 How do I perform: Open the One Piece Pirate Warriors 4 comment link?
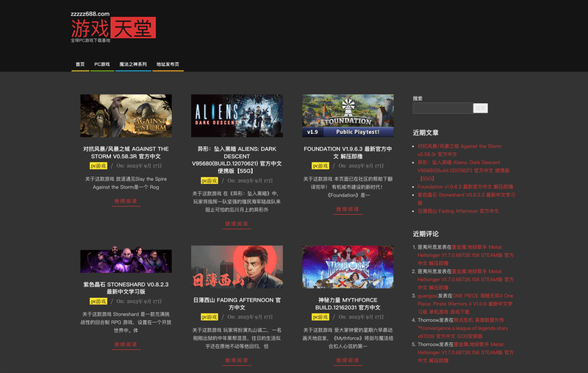click(x=465, y=304)
